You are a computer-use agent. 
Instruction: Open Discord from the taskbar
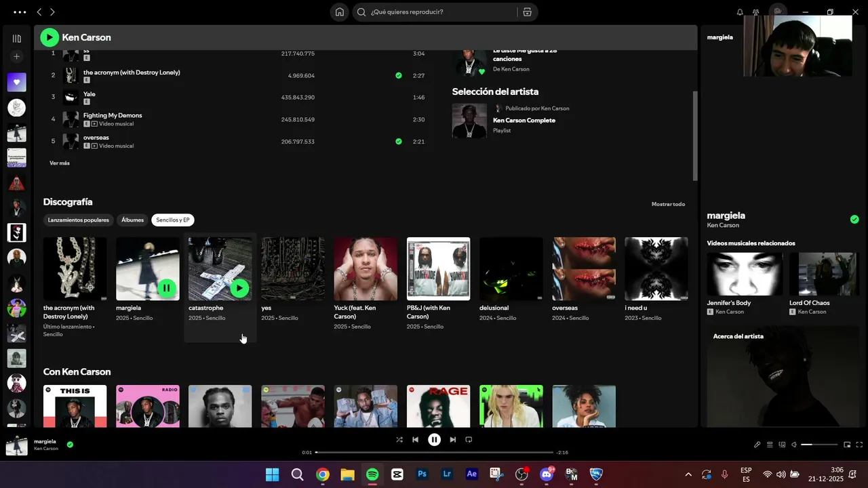click(x=547, y=474)
